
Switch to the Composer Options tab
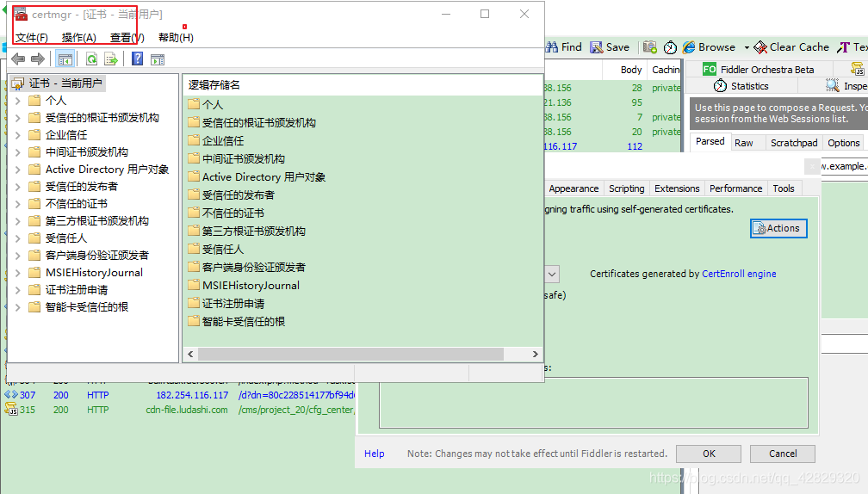click(844, 143)
